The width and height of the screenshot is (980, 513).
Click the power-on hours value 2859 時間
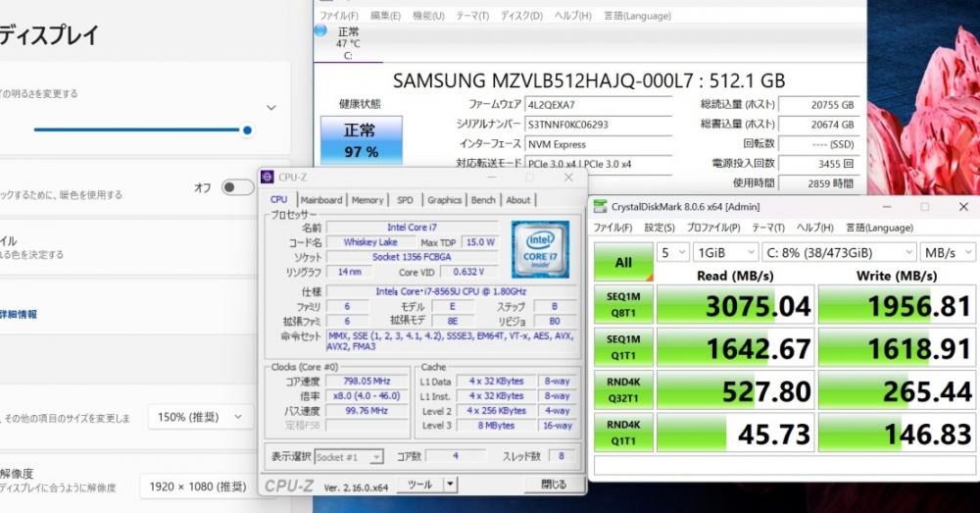pyautogui.click(x=818, y=183)
